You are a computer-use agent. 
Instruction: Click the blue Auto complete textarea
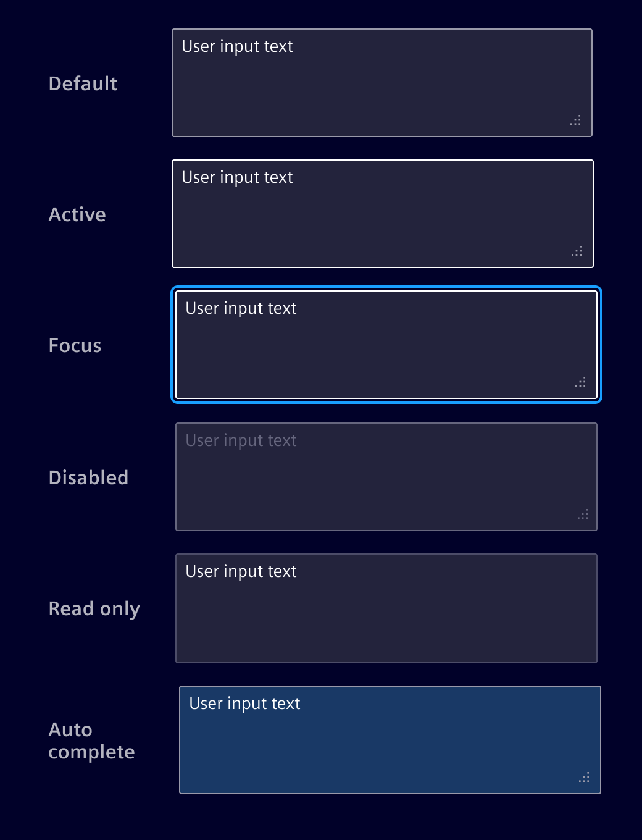[x=389, y=739]
